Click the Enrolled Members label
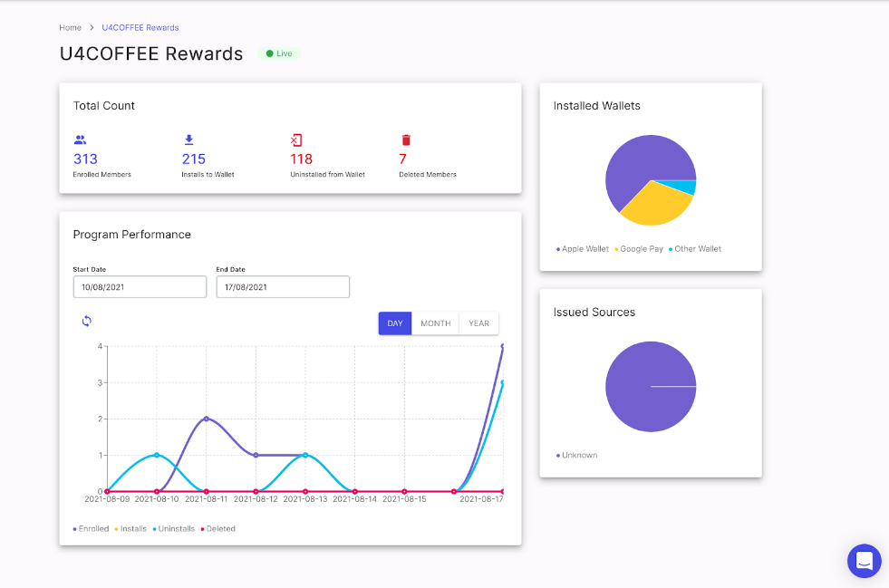This screenshot has height=588, width=889. [102, 175]
